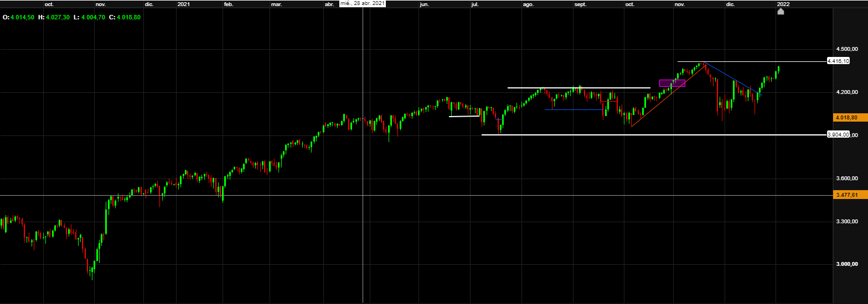The image size is (868, 304).
Task: Click the 4.500,00 price axis label
Action: click(847, 49)
